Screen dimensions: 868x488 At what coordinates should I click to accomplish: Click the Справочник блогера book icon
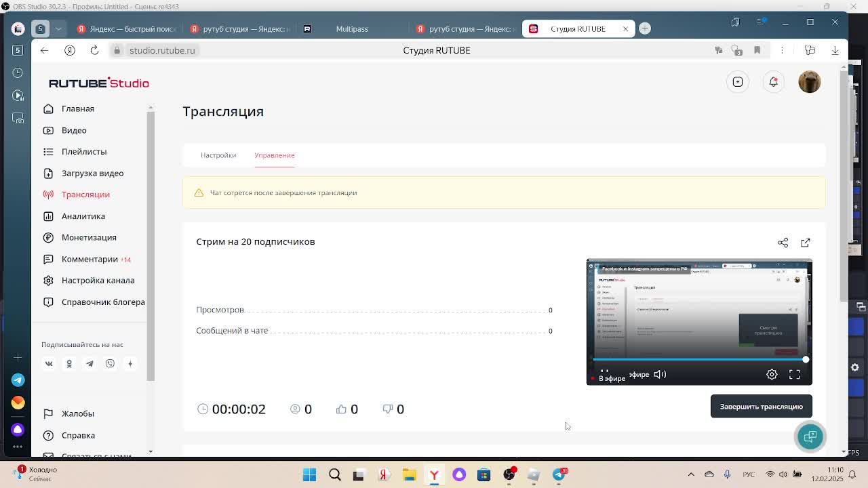48,302
